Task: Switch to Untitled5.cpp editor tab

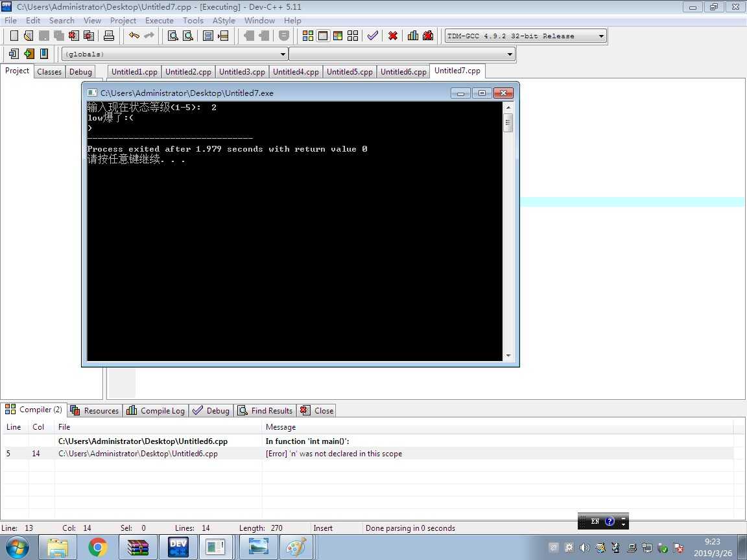Action: pos(350,71)
